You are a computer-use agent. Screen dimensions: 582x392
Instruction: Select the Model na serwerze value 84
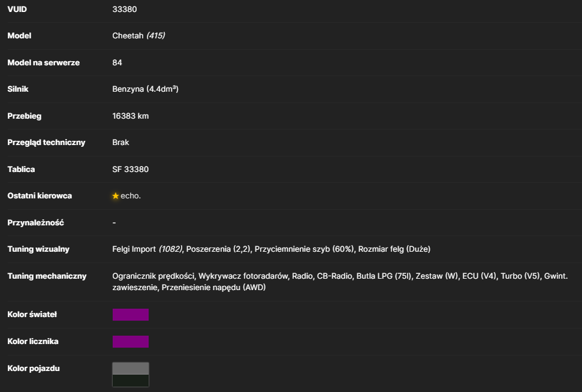117,62
